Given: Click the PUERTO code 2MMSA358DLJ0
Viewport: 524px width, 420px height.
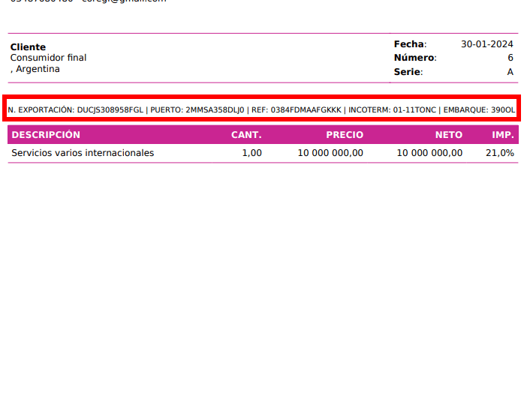Looking at the screenshot, I should [215, 110].
